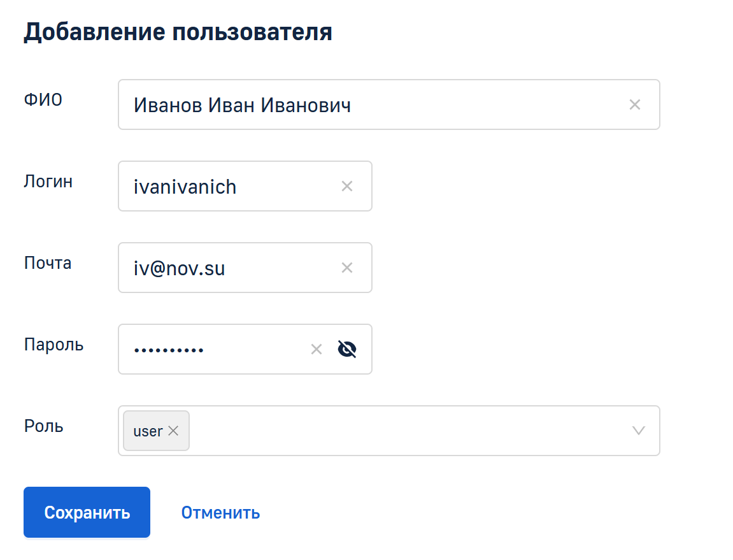The height and width of the screenshot is (560, 733).
Task: Focus the Почта field containing iv@nov.su
Action: tap(229, 268)
